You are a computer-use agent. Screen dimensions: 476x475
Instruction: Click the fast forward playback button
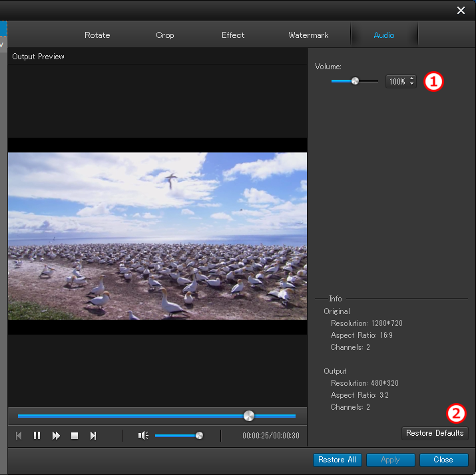(56, 436)
